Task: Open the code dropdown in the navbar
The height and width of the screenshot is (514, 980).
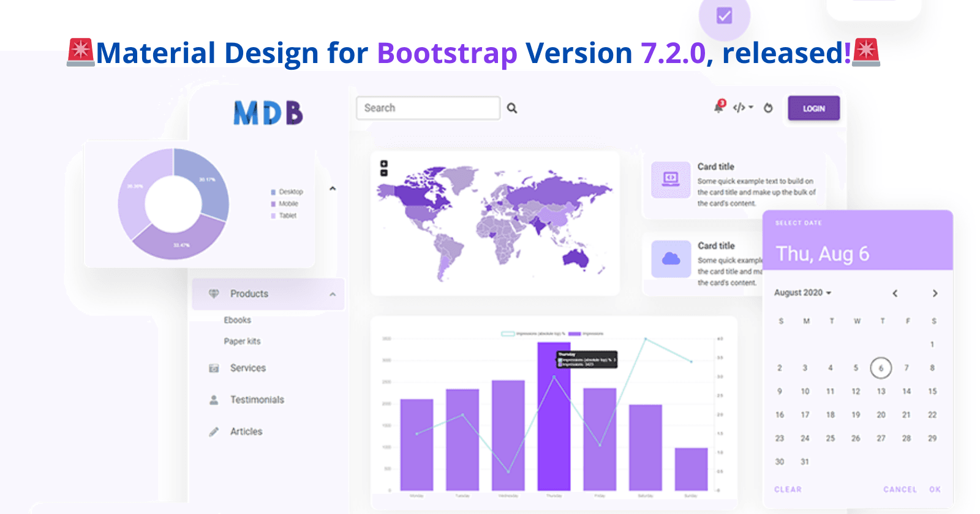Action: tap(743, 108)
